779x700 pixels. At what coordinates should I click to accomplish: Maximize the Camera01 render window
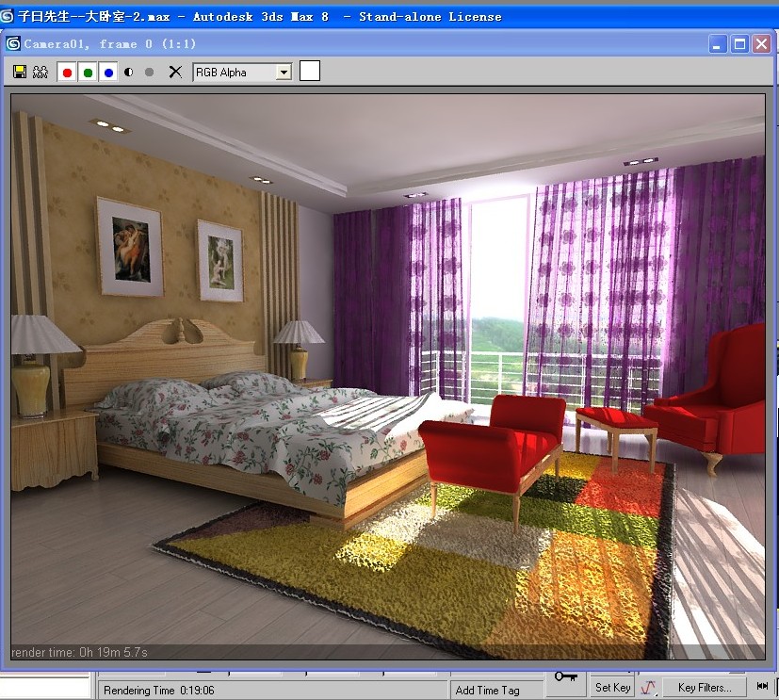(x=740, y=44)
